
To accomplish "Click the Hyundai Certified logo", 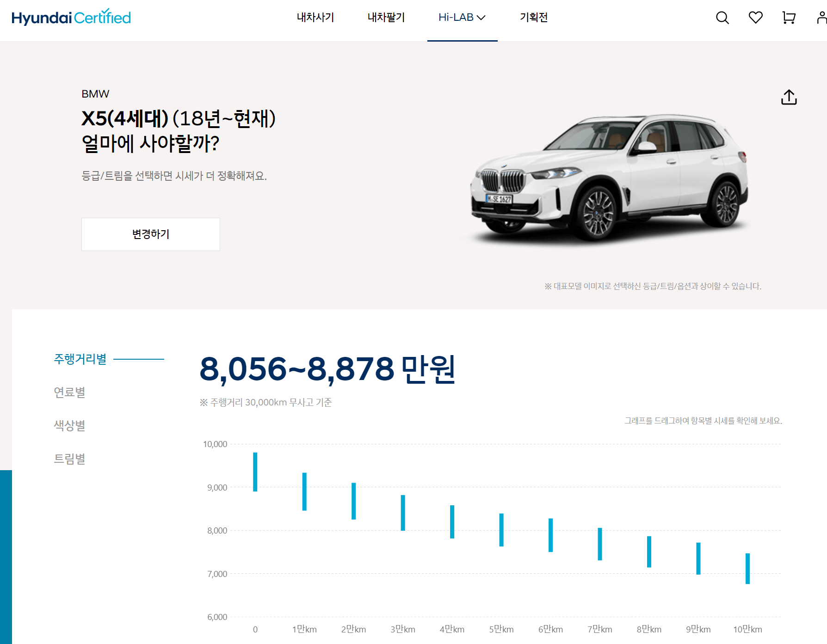I will [71, 18].
